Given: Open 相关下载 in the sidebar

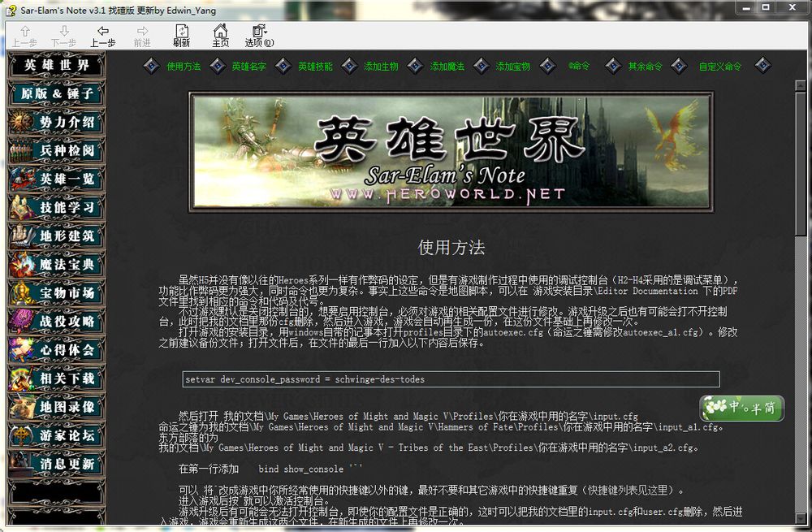Looking at the screenshot, I should pos(57,378).
